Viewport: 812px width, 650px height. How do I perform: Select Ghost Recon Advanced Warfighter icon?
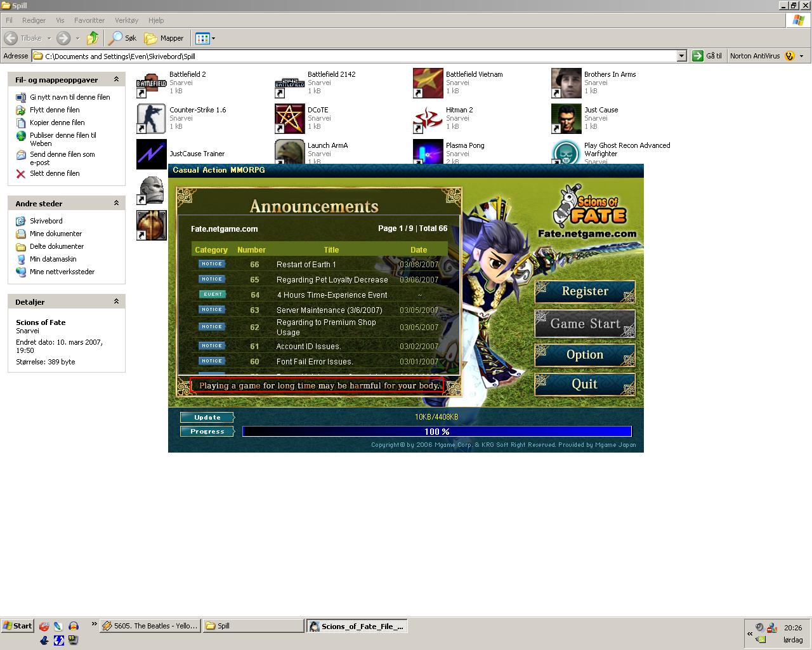[x=566, y=152]
